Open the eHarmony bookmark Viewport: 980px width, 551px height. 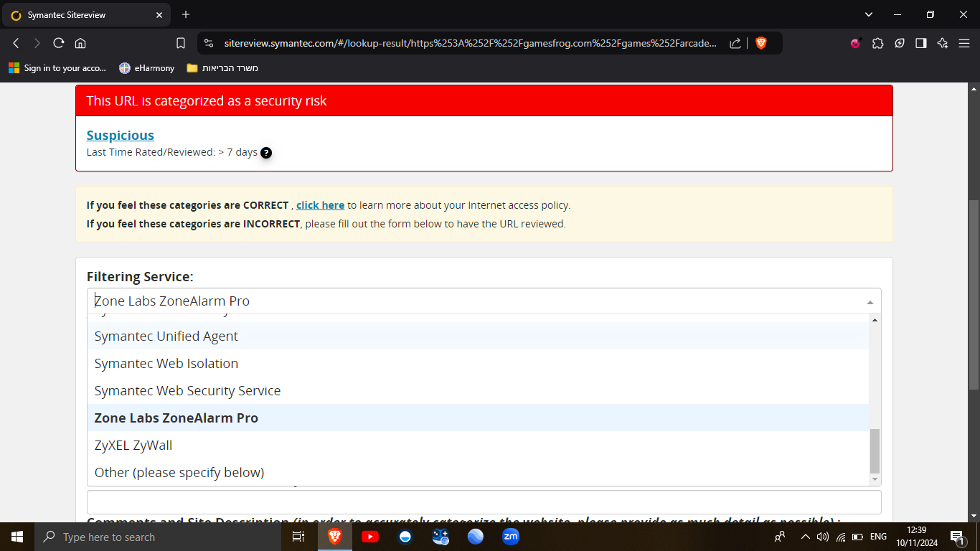147,68
